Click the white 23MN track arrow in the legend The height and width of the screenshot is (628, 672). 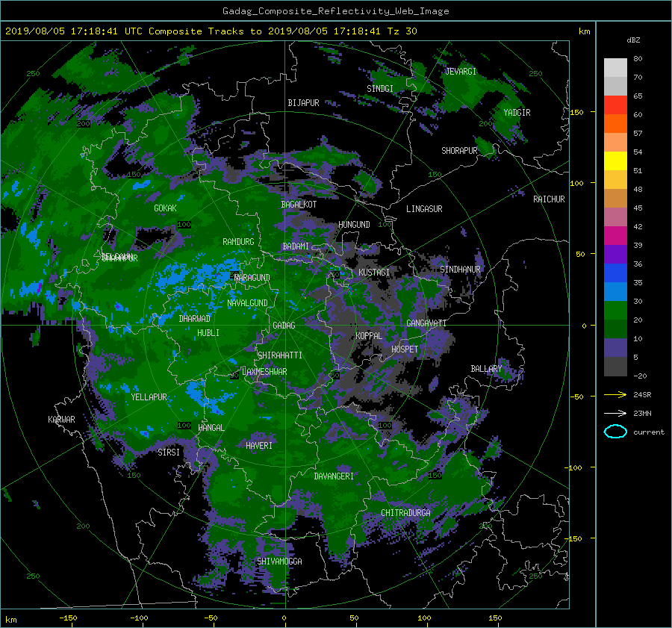pyautogui.click(x=615, y=413)
